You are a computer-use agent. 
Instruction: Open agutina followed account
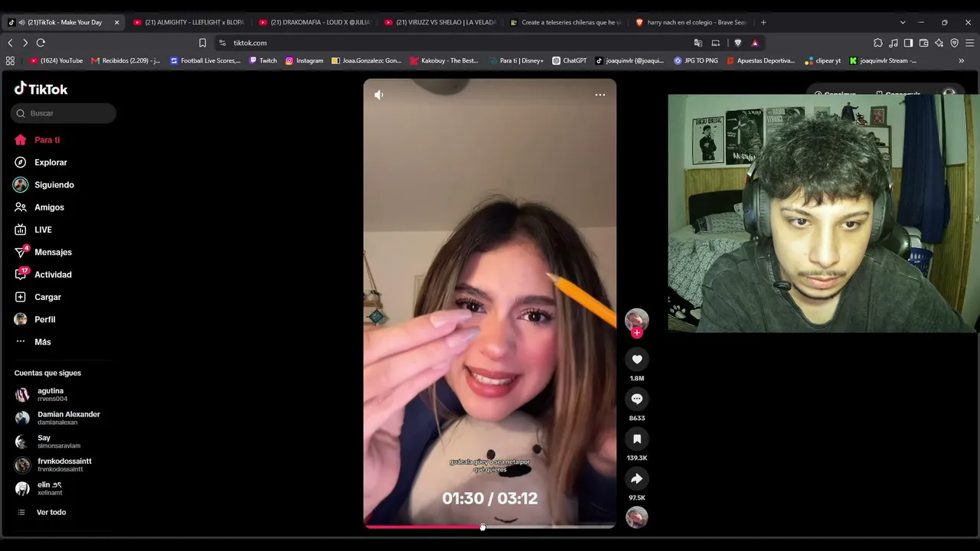pos(41,394)
